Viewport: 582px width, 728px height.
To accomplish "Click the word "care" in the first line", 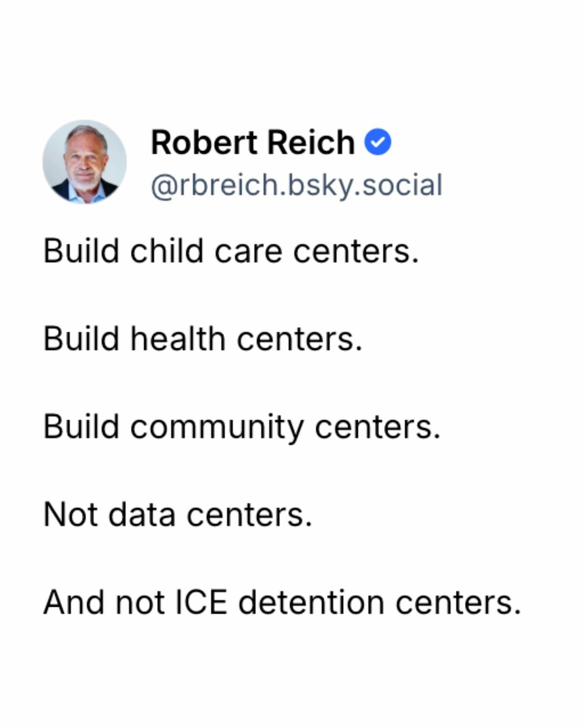I will (x=248, y=251).
